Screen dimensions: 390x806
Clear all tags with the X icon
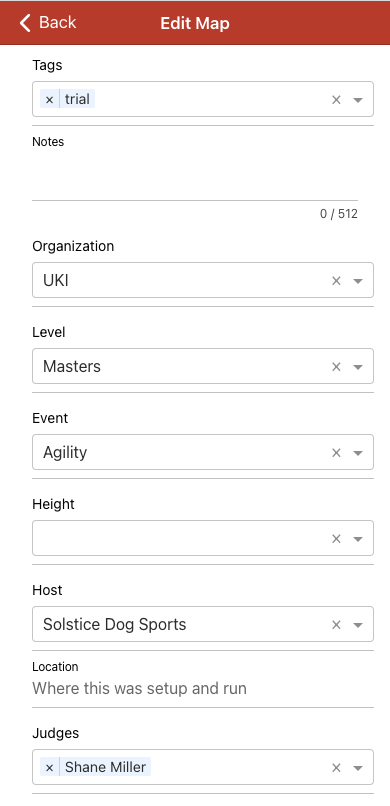click(x=336, y=100)
